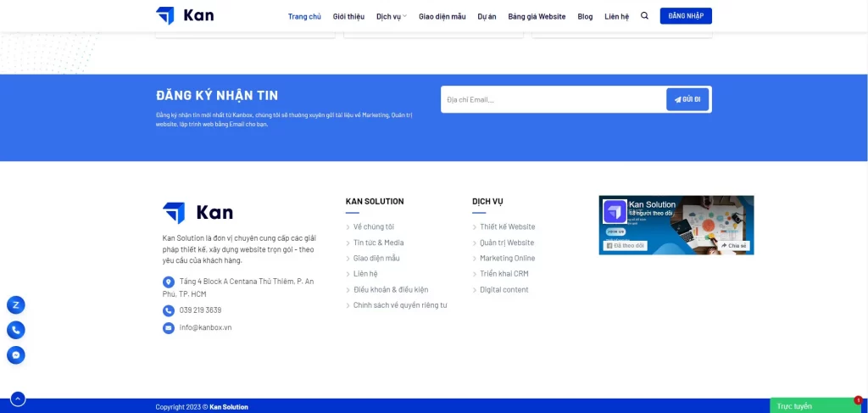Open the Giới thiệu menu item
The height and width of the screenshot is (413, 868).
point(348,17)
